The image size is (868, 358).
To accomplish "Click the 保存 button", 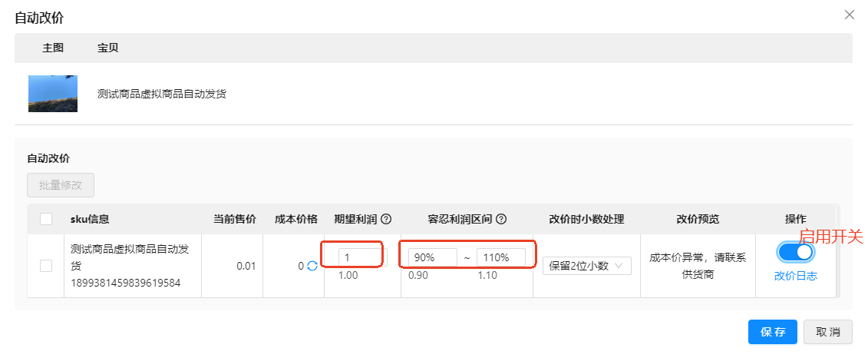I will click(773, 332).
